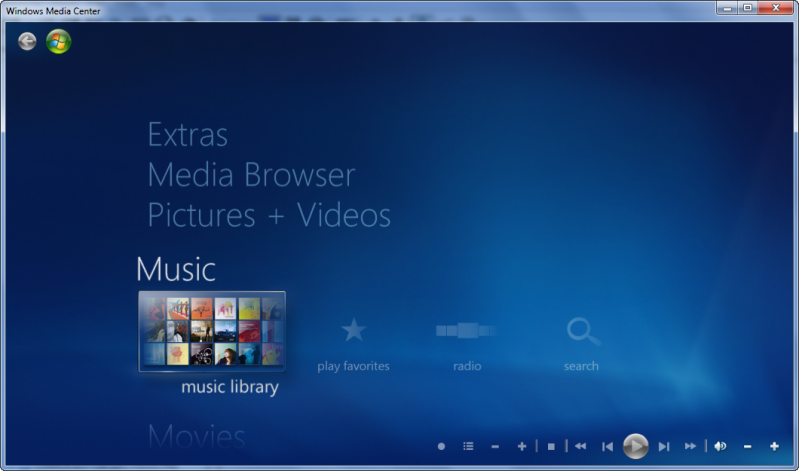Click the rewind button
This screenshot has height=471, width=799.
[580, 447]
